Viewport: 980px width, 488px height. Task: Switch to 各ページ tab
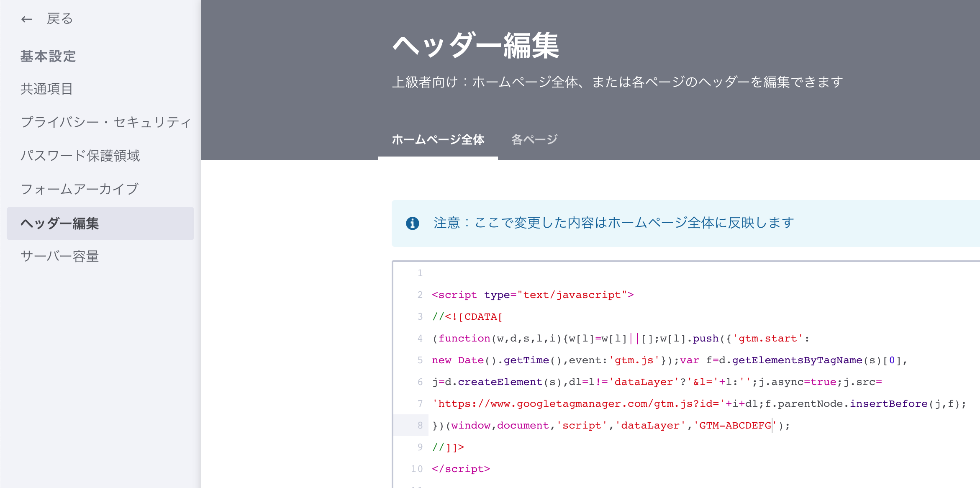(x=534, y=139)
